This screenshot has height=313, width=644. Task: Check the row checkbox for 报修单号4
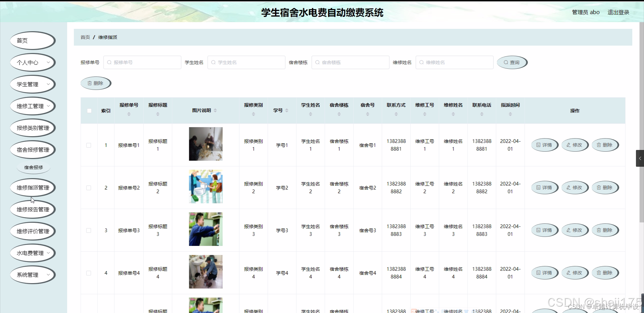click(89, 273)
